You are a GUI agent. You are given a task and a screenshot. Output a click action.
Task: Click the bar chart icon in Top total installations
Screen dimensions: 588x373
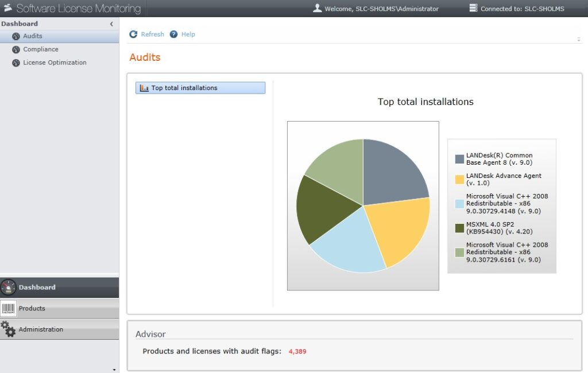[x=144, y=88]
